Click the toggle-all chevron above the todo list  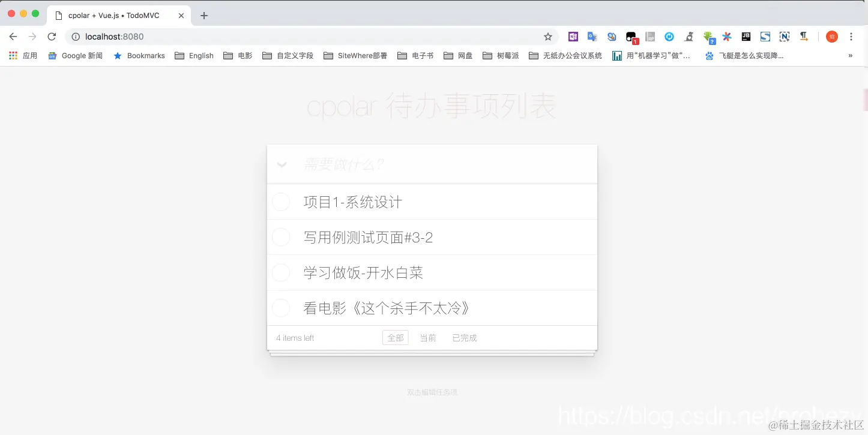[x=282, y=165]
